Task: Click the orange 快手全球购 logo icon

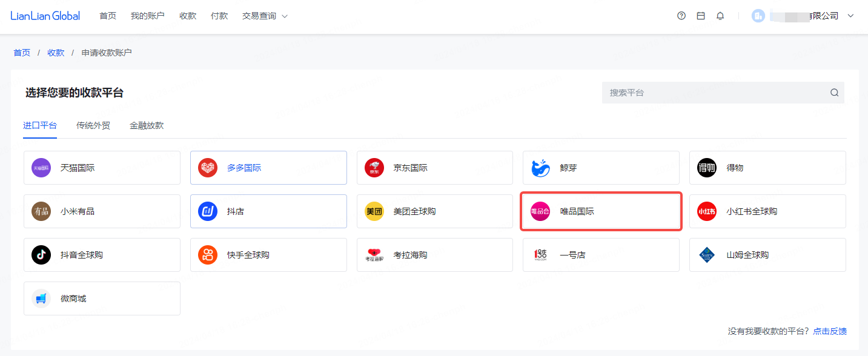Action: pos(208,255)
